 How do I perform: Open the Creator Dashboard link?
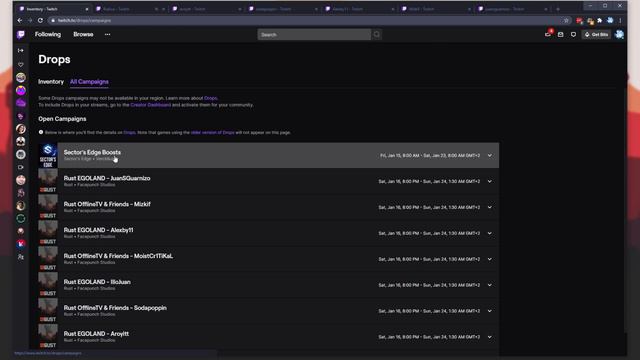click(x=151, y=105)
